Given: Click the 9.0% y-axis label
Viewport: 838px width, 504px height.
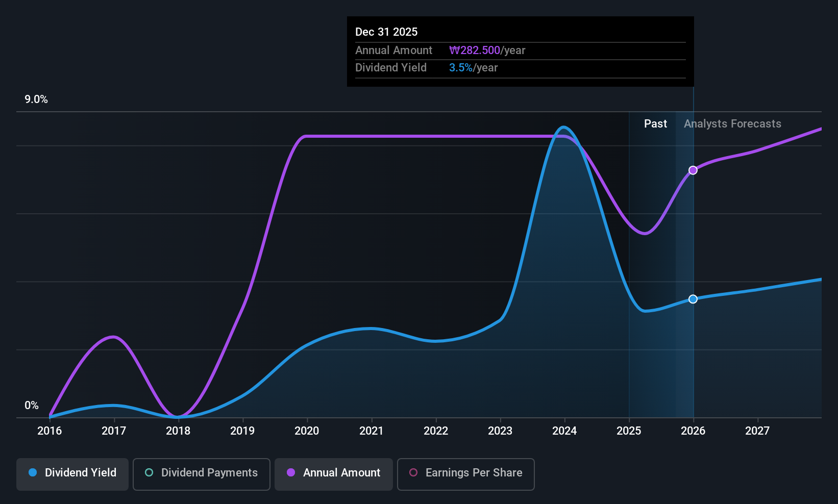Looking at the screenshot, I should click(x=36, y=99).
